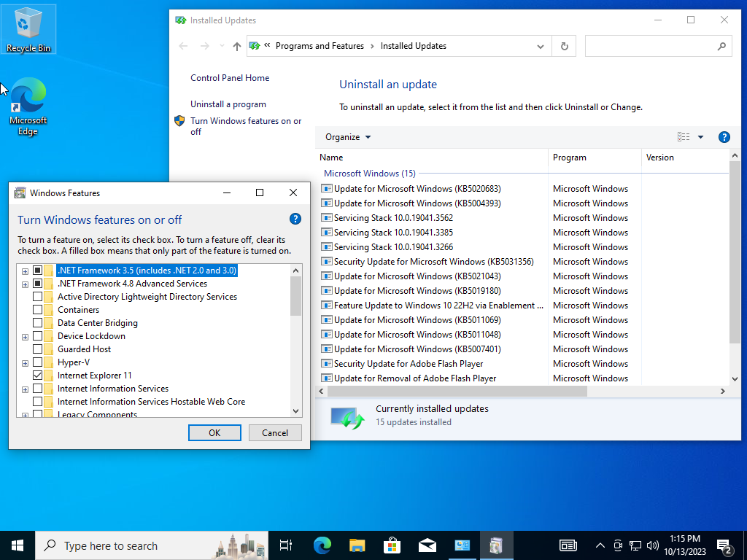
Task: Open the Control Panel Home link
Action: coord(230,77)
